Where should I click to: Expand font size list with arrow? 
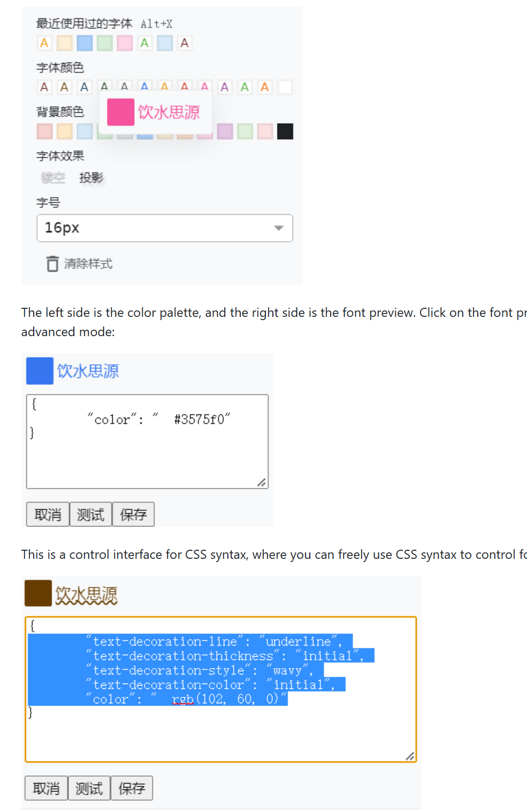[x=278, y=228]
